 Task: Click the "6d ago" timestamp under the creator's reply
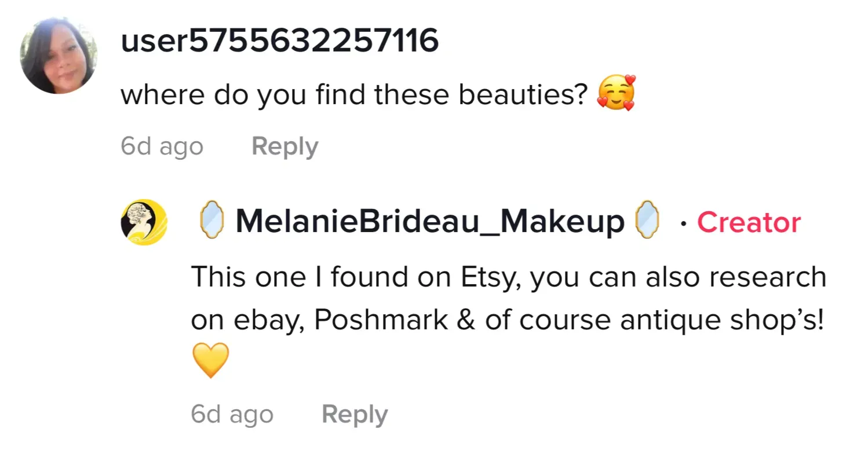232,414
